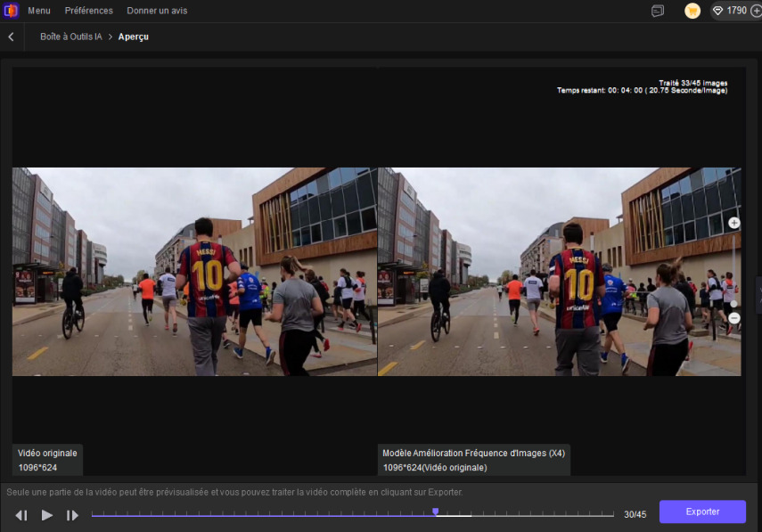Zoom in on the preview with the plus icon
This screenshot has height=532, width=762.
point(734,222)
